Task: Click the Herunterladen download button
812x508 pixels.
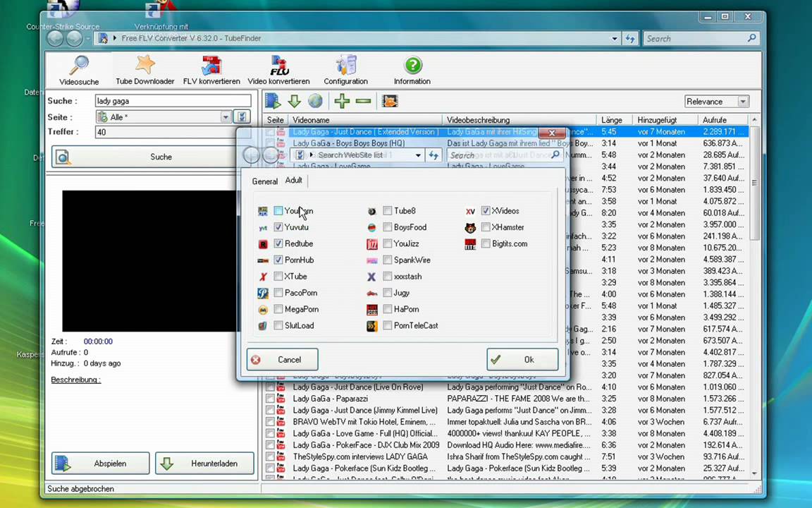Action: click(204, 464)
